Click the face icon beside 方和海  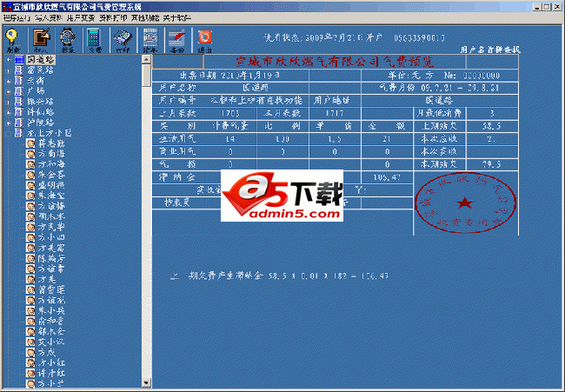pos(31,164)
